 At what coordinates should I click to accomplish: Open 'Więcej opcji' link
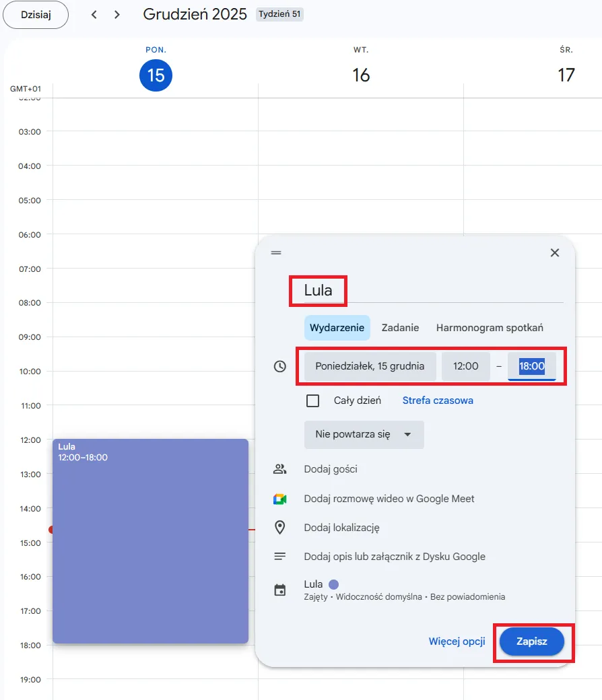point(457,641)
